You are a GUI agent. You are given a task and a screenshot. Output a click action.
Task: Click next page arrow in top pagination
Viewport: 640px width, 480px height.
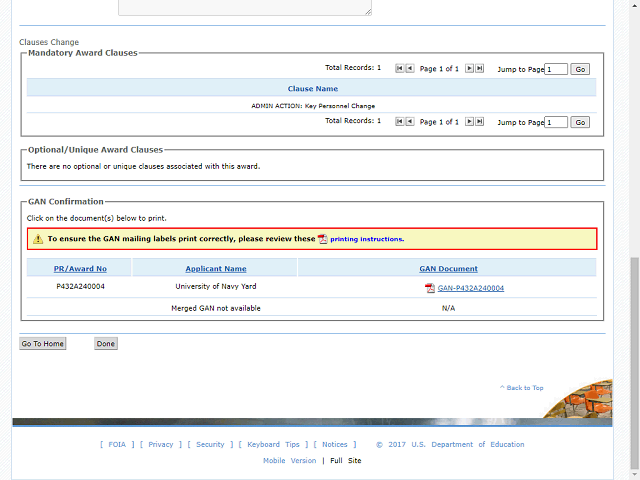tap(469, 69)
